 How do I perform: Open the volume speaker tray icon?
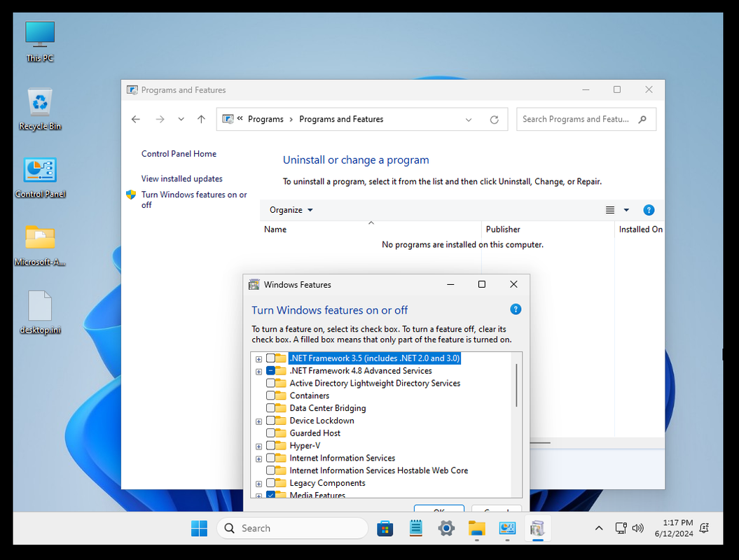[x=637, y=528]
